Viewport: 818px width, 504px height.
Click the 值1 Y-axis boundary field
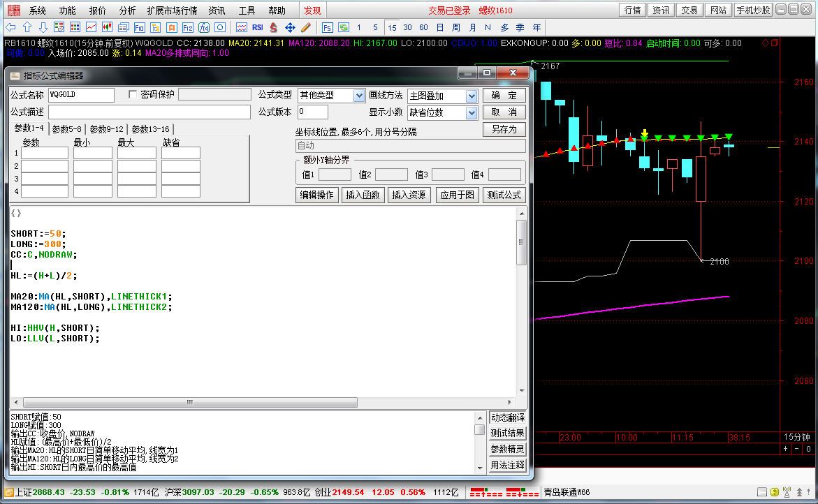[x=335, y=175]
